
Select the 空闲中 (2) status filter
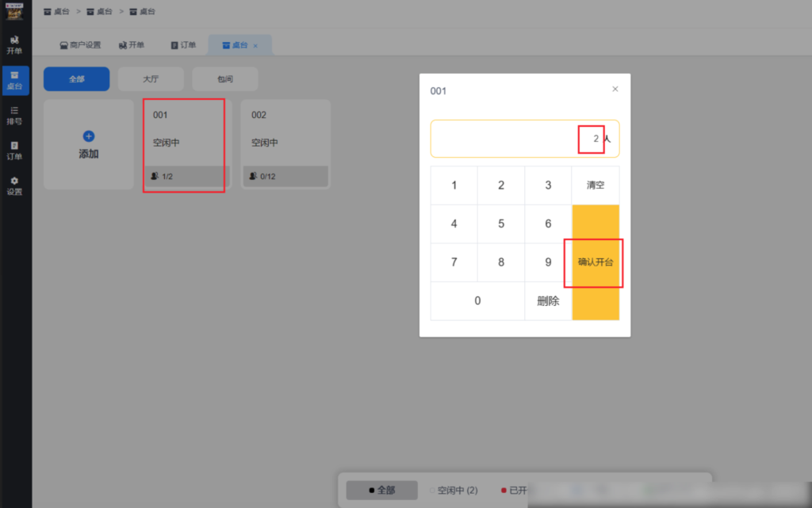(456, 490)
